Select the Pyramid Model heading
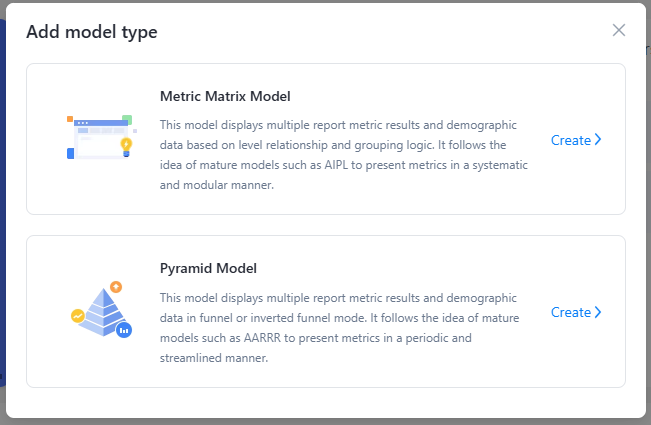 [x=208, y=268]
